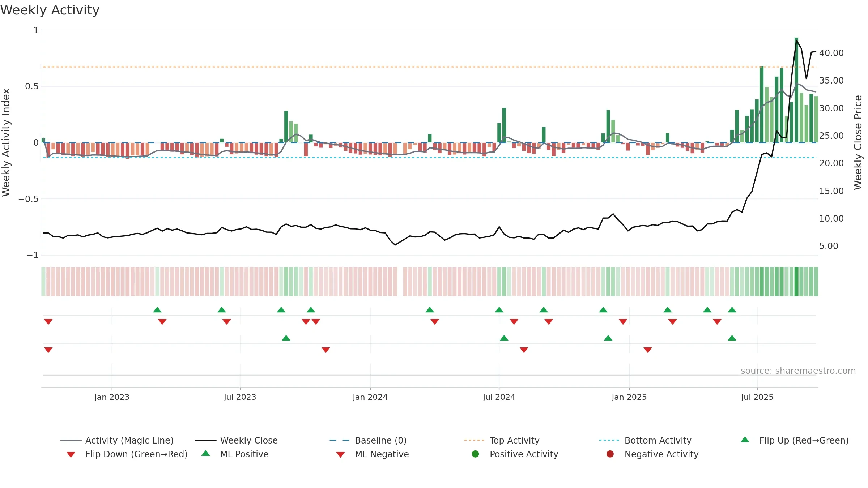Toggle the Baseline (0) legend entry
The image size is (868, 488).
[x=368, y=440]
